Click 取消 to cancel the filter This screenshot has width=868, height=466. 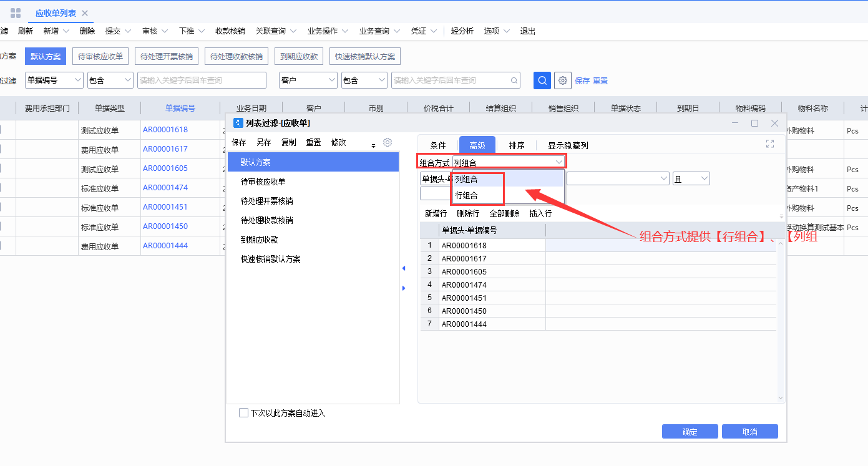pos(750,432)
